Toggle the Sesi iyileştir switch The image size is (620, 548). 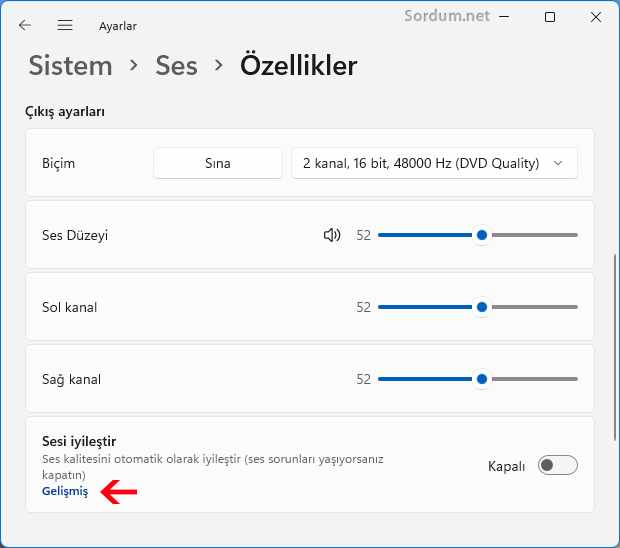pos(558,465)
